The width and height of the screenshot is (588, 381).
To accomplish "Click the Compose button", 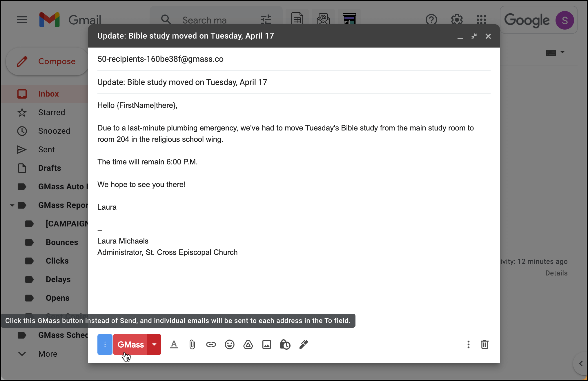I will pyautogui.click(x=47, y=61).
